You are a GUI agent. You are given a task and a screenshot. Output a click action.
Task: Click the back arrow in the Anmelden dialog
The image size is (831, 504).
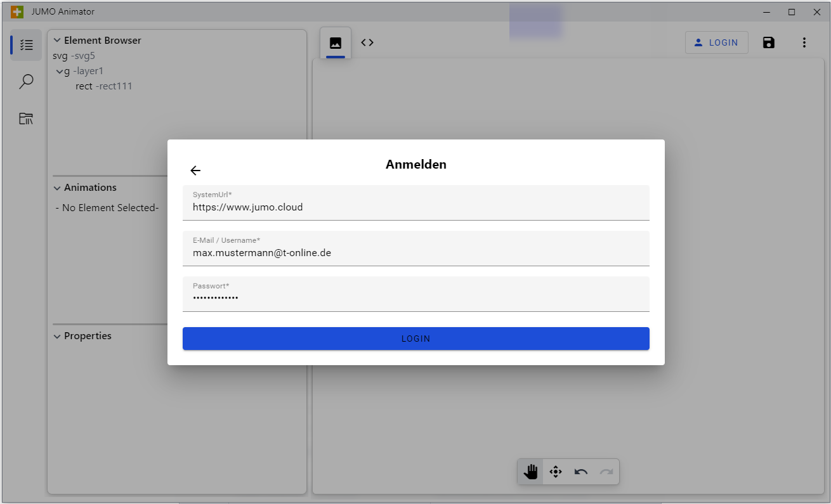(195, 171)
